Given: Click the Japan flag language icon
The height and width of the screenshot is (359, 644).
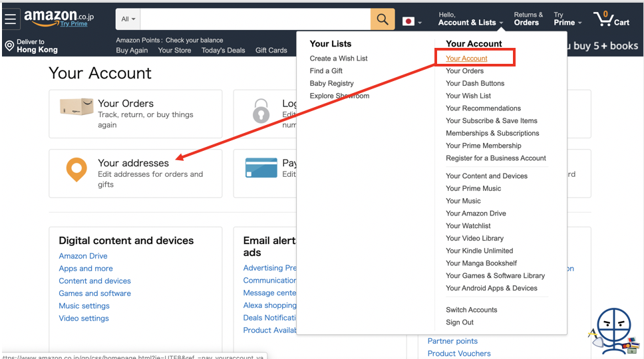Looking at the screenshot, I should pyautogui.click(x=408, y=22).
